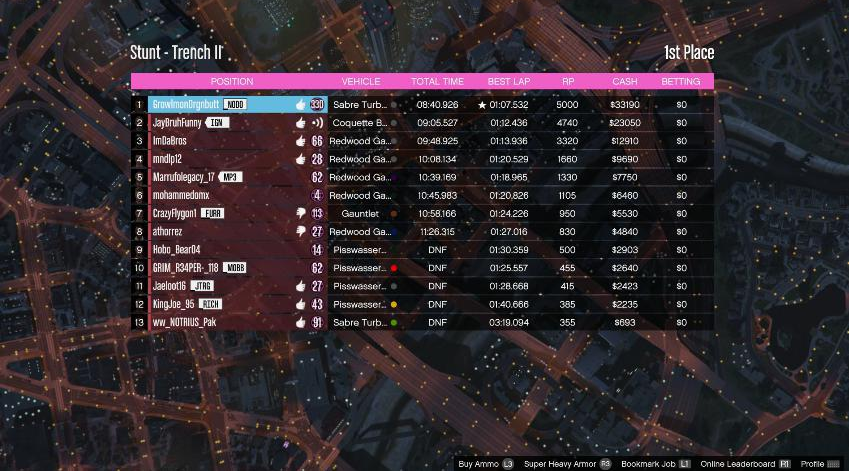The image size is (849, 471).
Task: Click the FURR crew tag beside CrazyFlygon1
Action: point(213,214)
